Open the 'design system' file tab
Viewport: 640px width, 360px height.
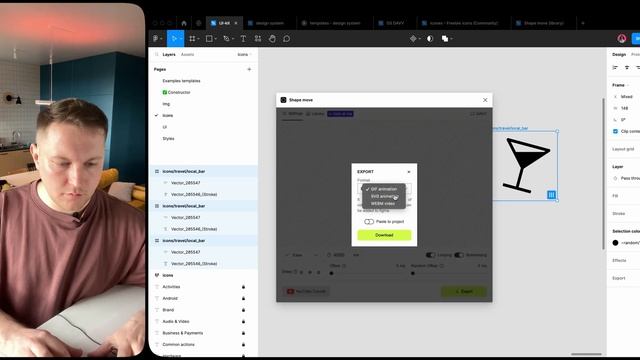tap(269, 23)
